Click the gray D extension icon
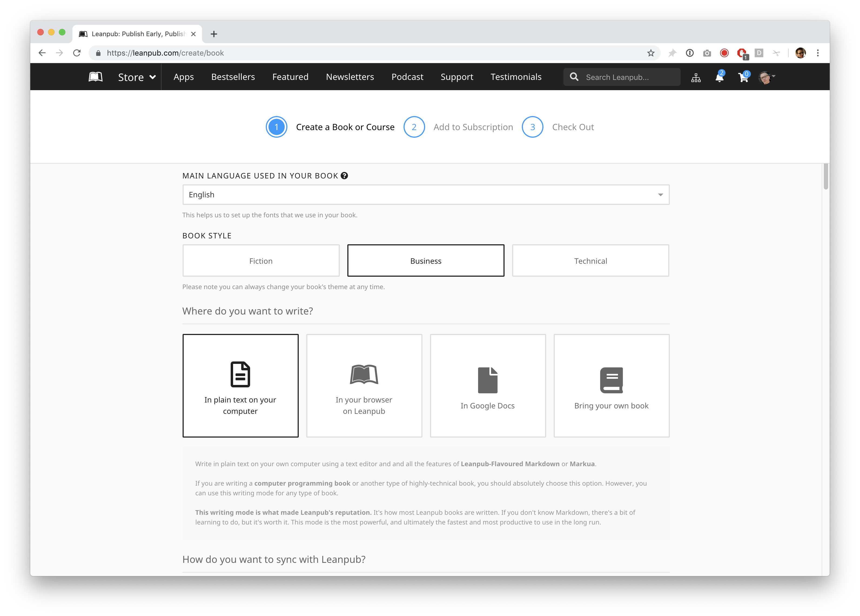The width and height of the screenshot is (860, 616). coord(759,53)
